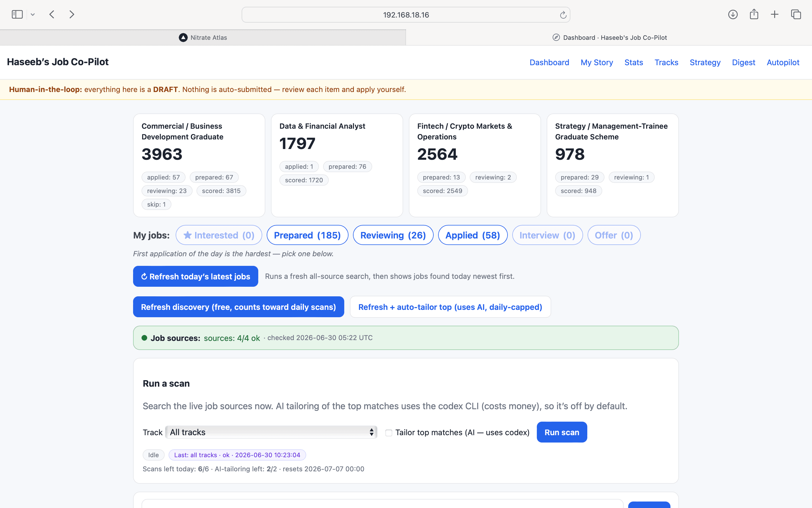The height and width of the screenshot is (508, 812).
Task: Open the Safari downloads icon
Action: click(x=733, y=14)
